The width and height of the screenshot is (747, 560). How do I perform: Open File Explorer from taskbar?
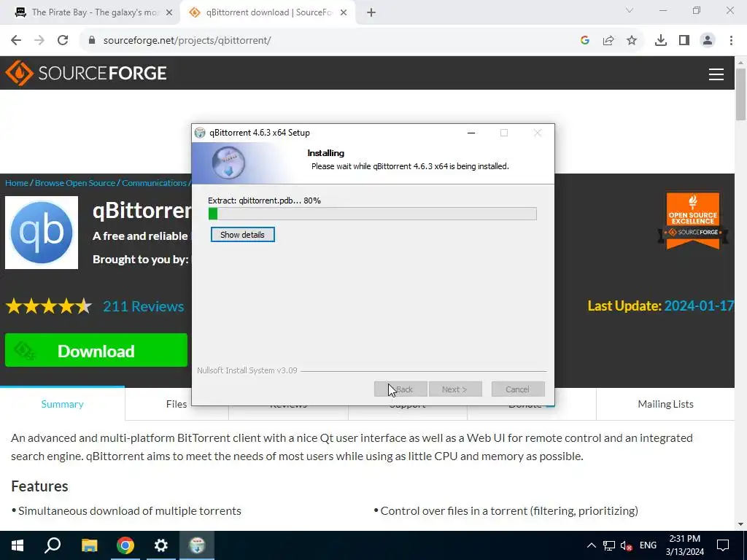point(89,545)
